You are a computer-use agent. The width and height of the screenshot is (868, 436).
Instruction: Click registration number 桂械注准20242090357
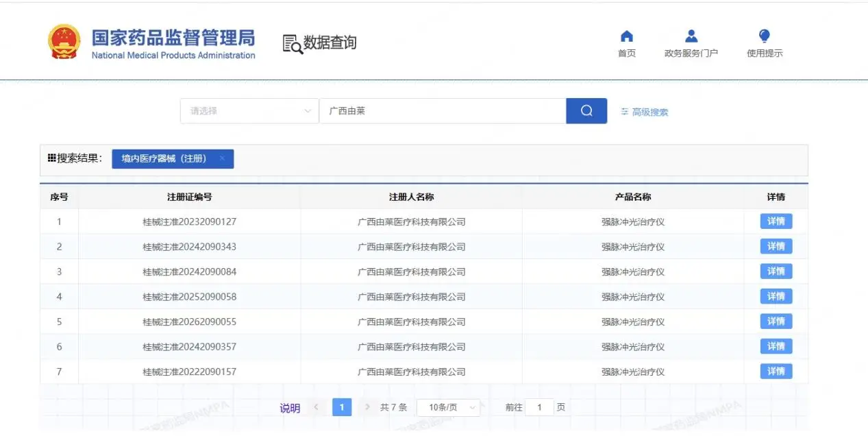click(190, 347)
